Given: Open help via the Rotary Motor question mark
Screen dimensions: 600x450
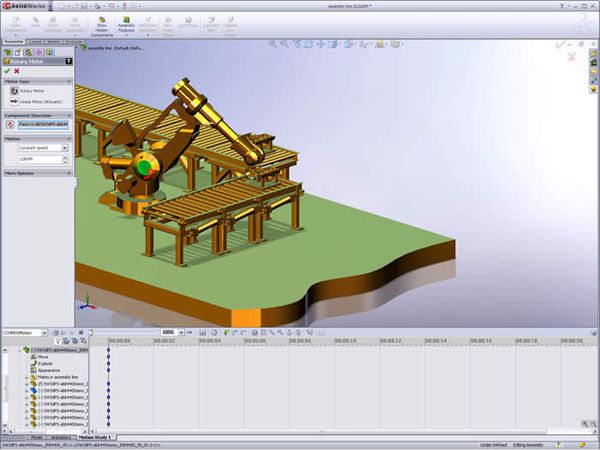Looking at the screenshot, I should (68, 61).
